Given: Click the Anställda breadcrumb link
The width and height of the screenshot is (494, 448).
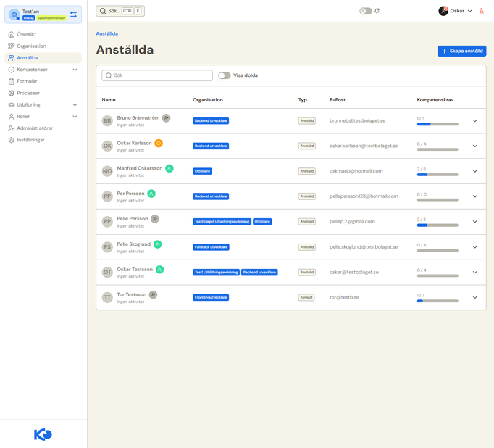Looking at the screenshot, I should [106, 33].
